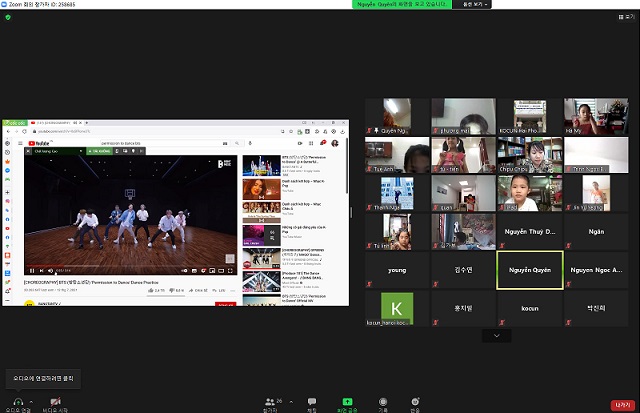Image resolution: width=640 pixels, height=413 pixels.
Task: Start video using the crossed camera icon
Action: click(55, 402)
